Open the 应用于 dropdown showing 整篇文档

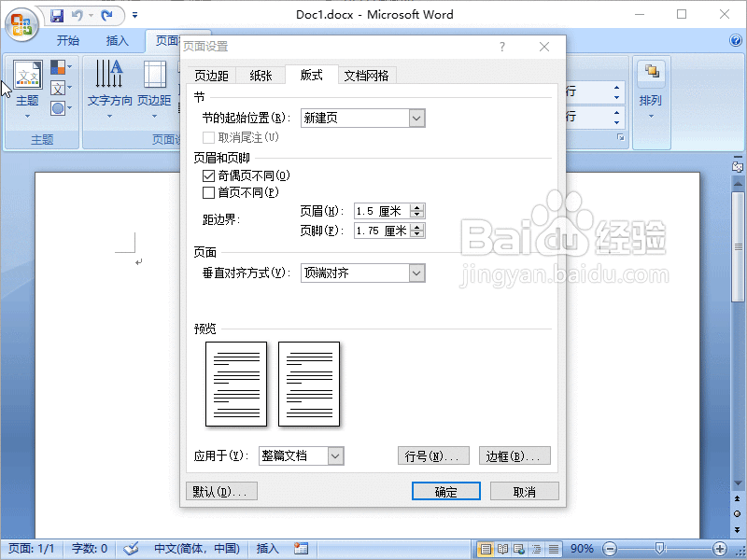[336, 455]
